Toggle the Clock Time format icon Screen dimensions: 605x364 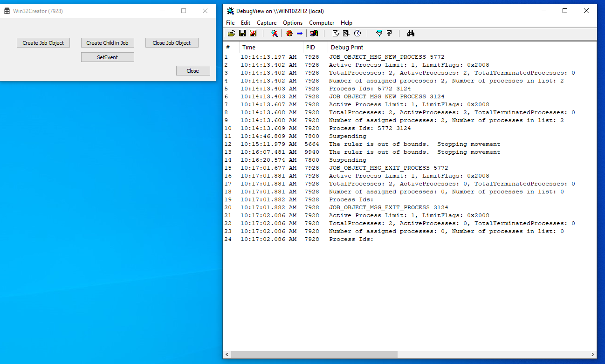pyautogui.click(x=357, y=34)
